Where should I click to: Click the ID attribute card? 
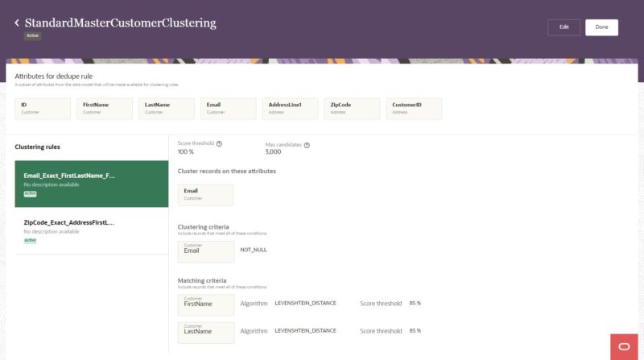point(43,109)
